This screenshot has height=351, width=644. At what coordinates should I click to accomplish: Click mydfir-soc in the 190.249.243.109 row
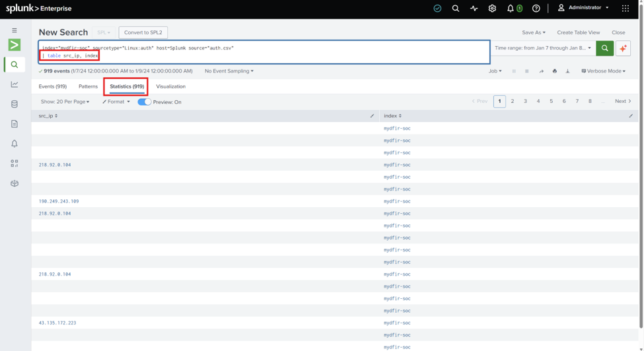(397, 201)
